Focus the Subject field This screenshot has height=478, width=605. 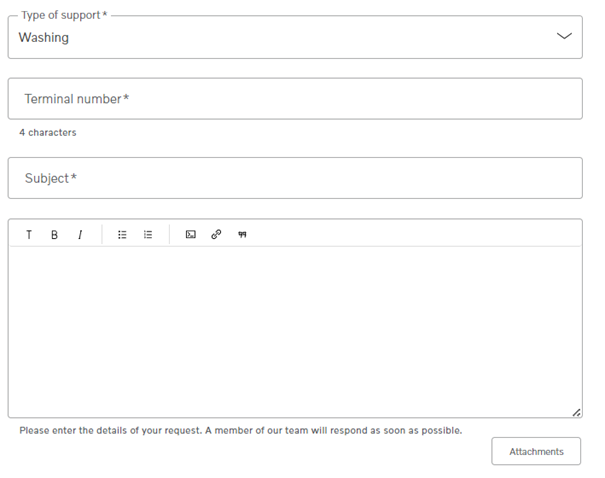pos(295,178)
